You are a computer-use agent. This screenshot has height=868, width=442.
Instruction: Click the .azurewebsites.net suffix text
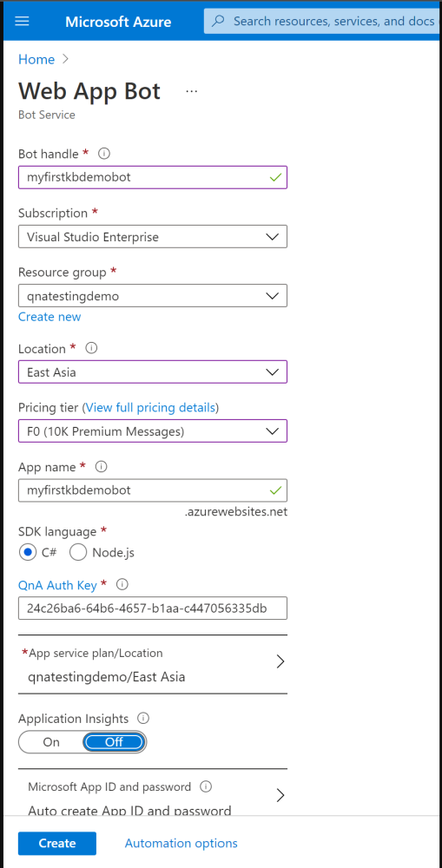tap(236, 511)
